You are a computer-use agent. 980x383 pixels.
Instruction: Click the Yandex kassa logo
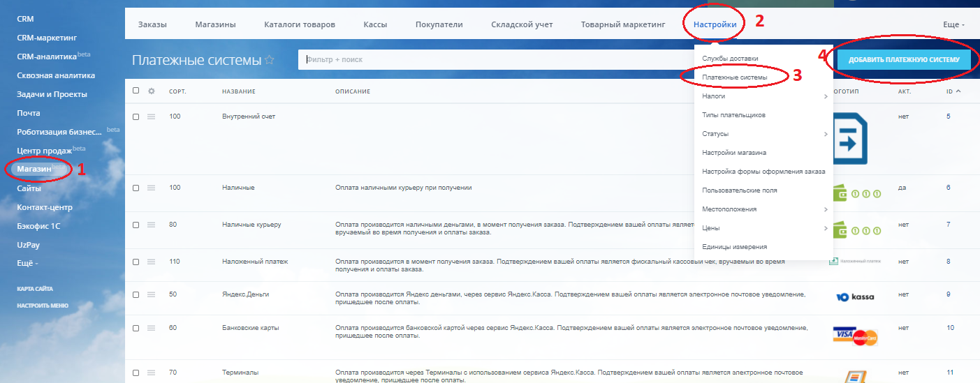(x=855, y=296)
